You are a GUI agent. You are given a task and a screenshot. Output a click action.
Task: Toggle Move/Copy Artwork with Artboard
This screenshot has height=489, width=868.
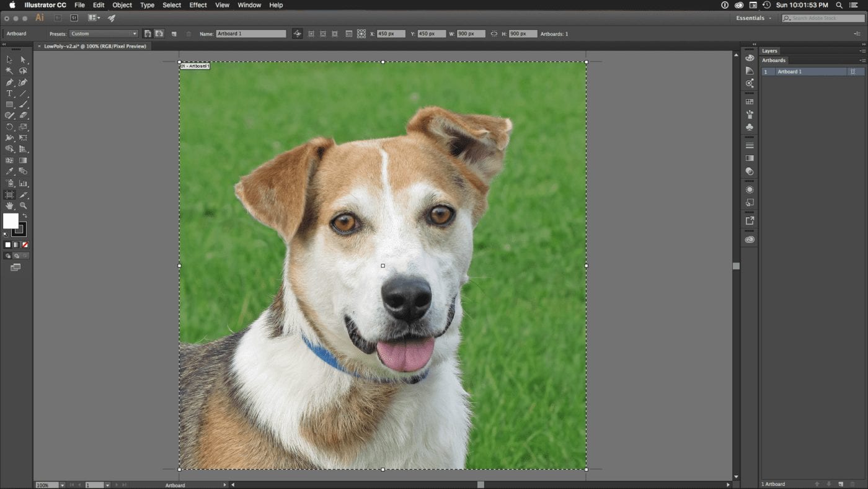(x=298, y=34)
